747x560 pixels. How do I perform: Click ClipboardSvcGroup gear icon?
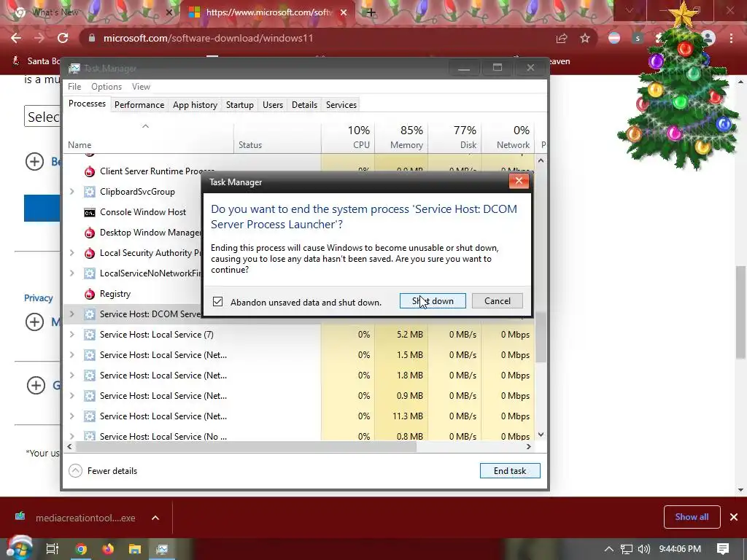tap(90, 192)
